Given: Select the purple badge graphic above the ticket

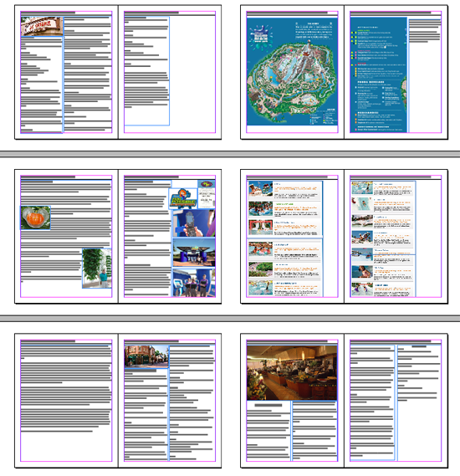Looking at the screenshot, I should 207,184.
